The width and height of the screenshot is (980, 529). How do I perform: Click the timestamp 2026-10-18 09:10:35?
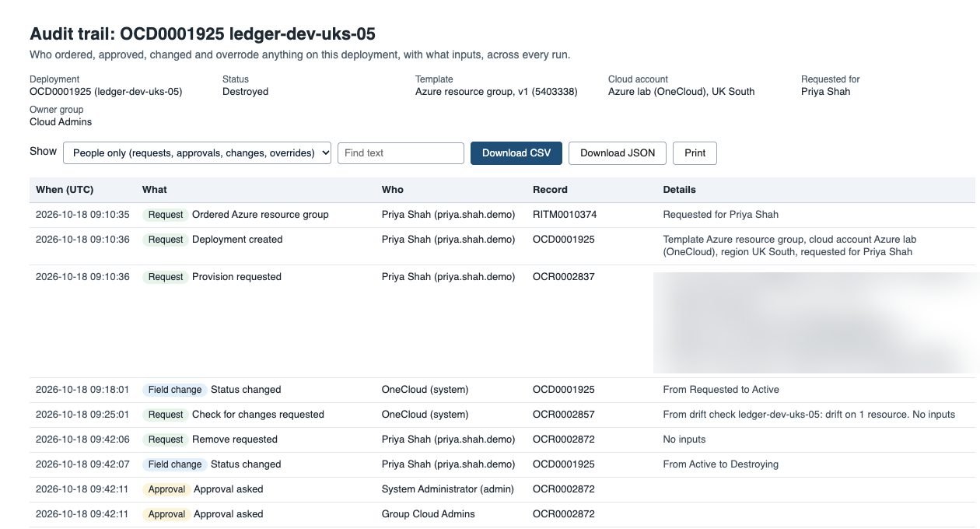point(82,215)
